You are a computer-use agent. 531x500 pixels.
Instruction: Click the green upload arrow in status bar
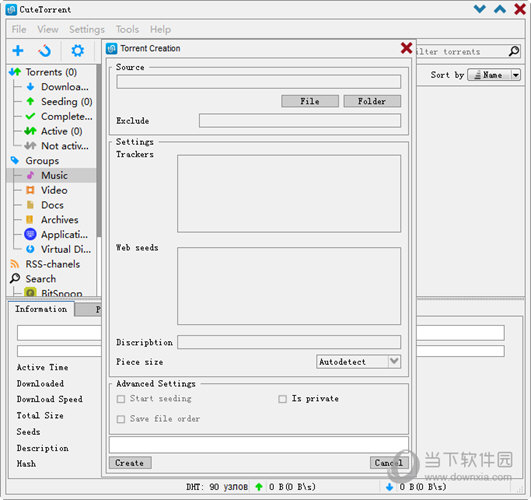259,487
